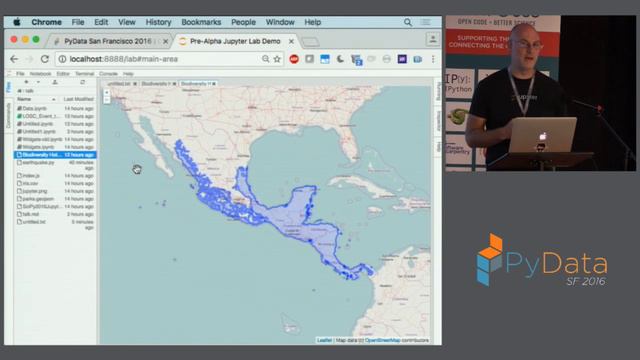The width and height of the screenshot is (640, 360).
Task: Click the upload icon in file browser
Action: click(55, 82)
